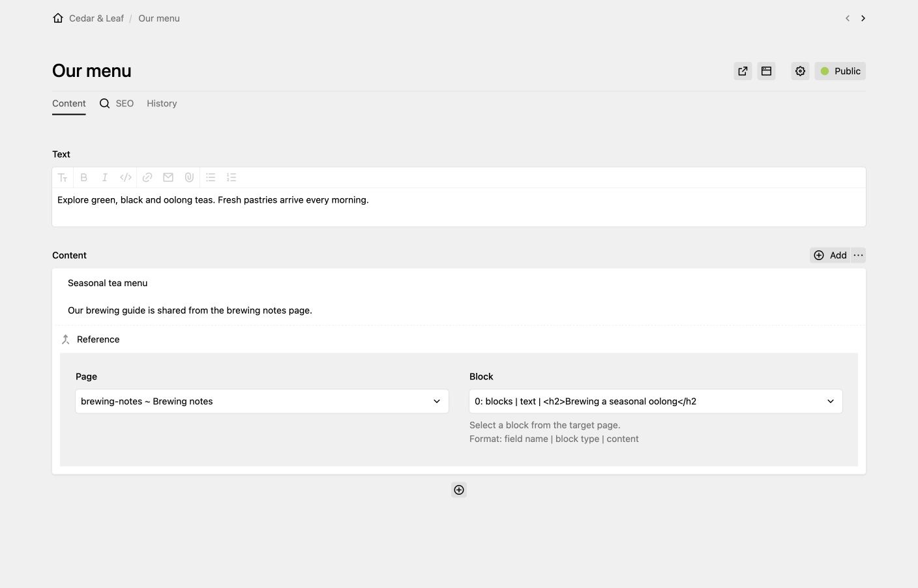This screenshot has height=588, width=918.
Task: Toggle bold formatting
Action: pos(83,177)
